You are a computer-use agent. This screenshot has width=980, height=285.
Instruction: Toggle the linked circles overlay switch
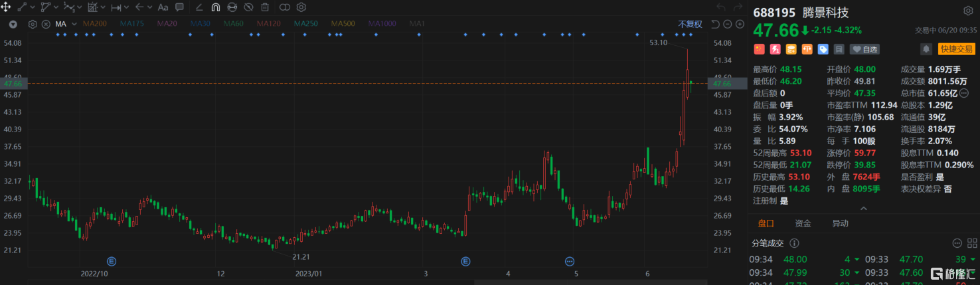(x=285, y=7)
